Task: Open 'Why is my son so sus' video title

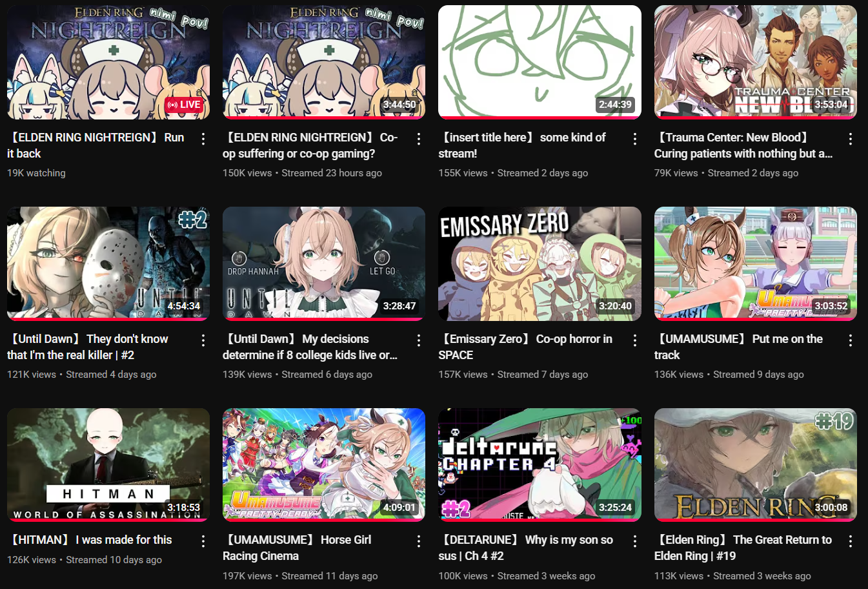Action: [x=526, y=548]
